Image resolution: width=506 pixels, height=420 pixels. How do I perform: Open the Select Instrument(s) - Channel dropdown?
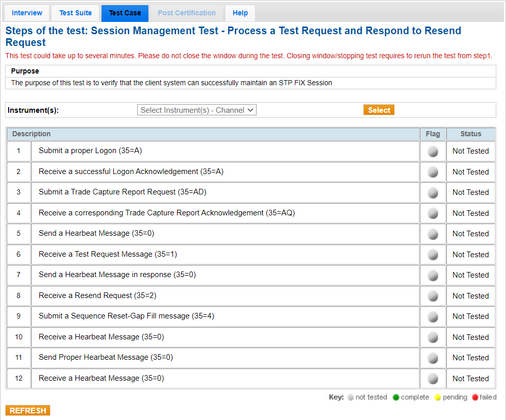[x=196, y=109]
